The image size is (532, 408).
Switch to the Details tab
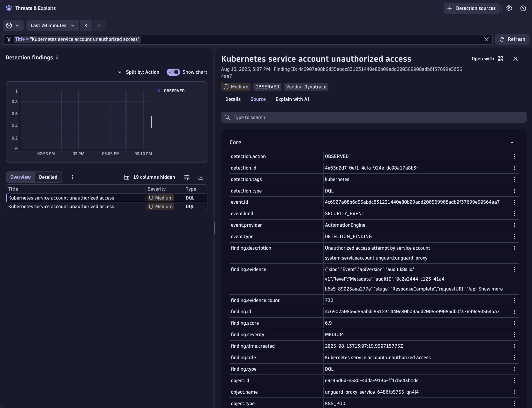coord(233,99)
